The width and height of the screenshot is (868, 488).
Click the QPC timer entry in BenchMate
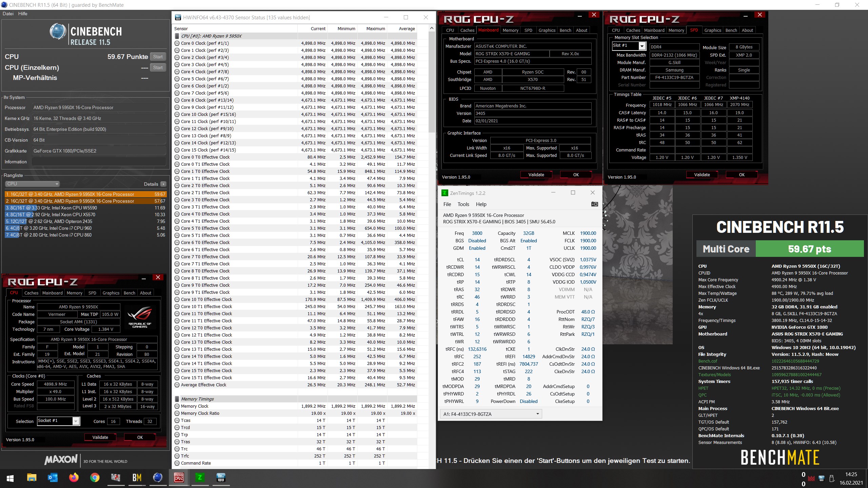(703, 395)
